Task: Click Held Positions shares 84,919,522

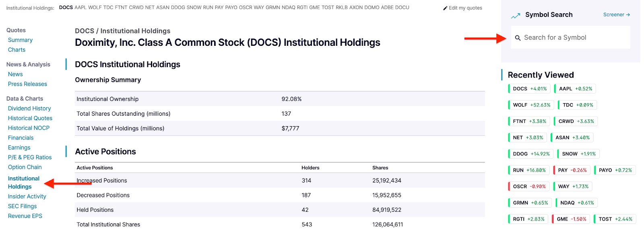Action: point(387,210)
